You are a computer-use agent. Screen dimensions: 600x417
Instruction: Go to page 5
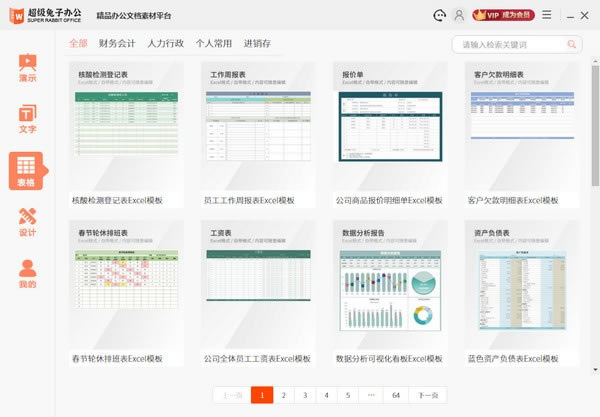(x=348, y=395)
